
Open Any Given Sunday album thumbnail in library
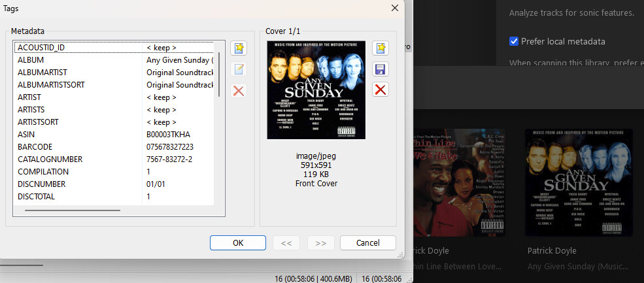coord(579,182)
